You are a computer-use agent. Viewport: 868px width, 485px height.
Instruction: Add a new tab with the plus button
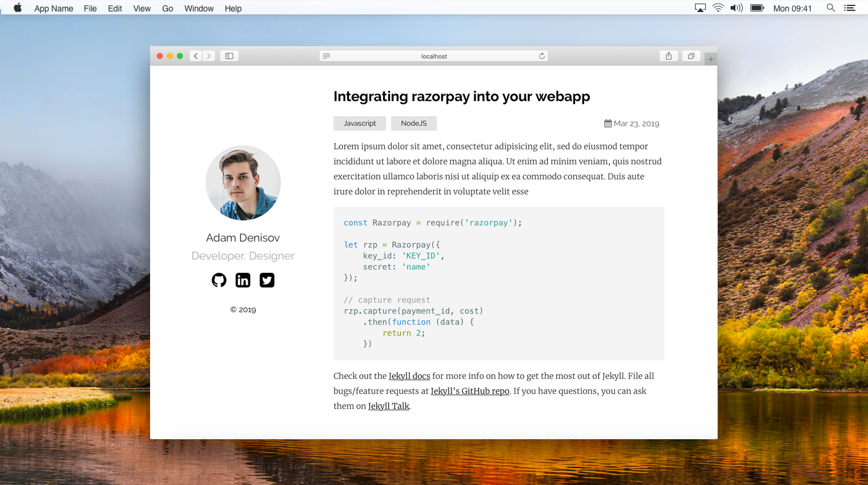711,59
